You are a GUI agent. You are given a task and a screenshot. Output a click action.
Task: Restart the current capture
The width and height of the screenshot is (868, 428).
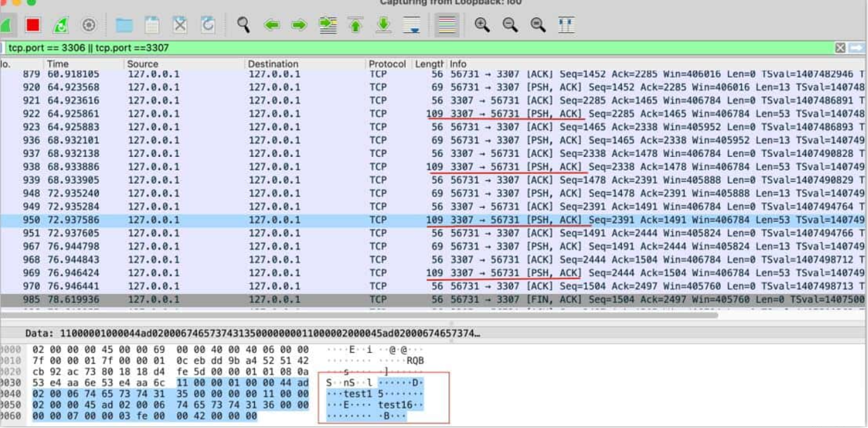61,25
